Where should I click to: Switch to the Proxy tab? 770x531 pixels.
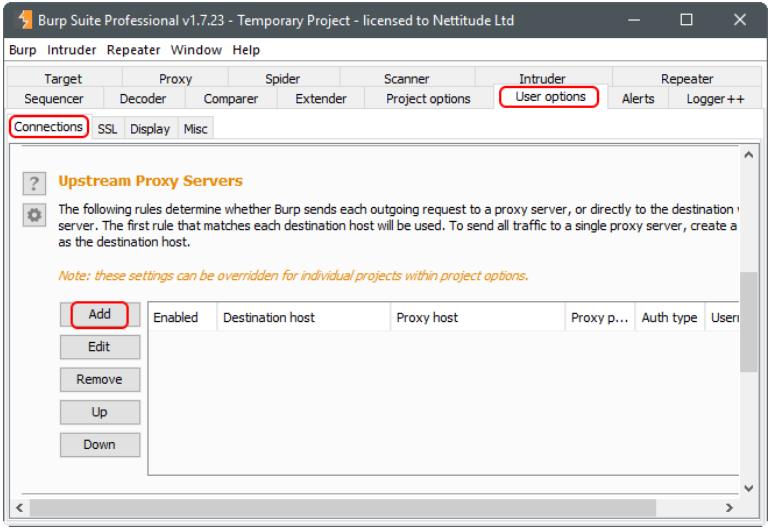(175, 79)
